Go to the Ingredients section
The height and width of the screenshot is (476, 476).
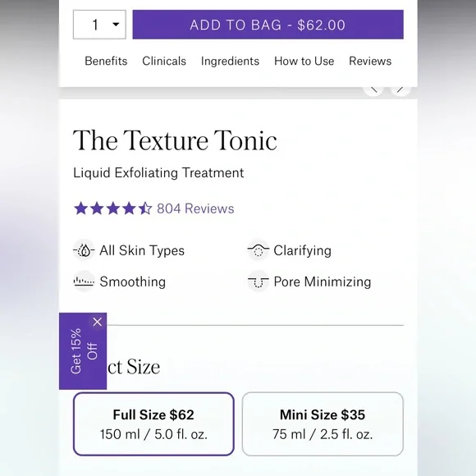(x=230, y=61)
